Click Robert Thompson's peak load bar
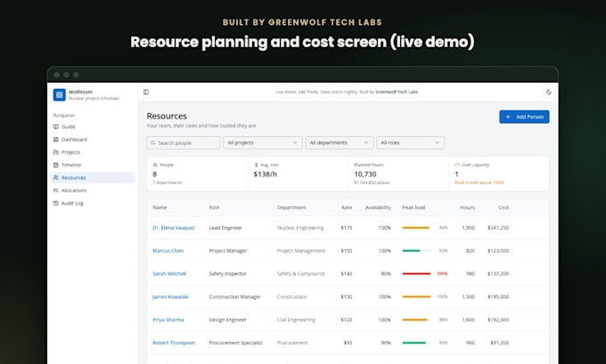This screenshot has width=606, height=364. coord(416,343)
